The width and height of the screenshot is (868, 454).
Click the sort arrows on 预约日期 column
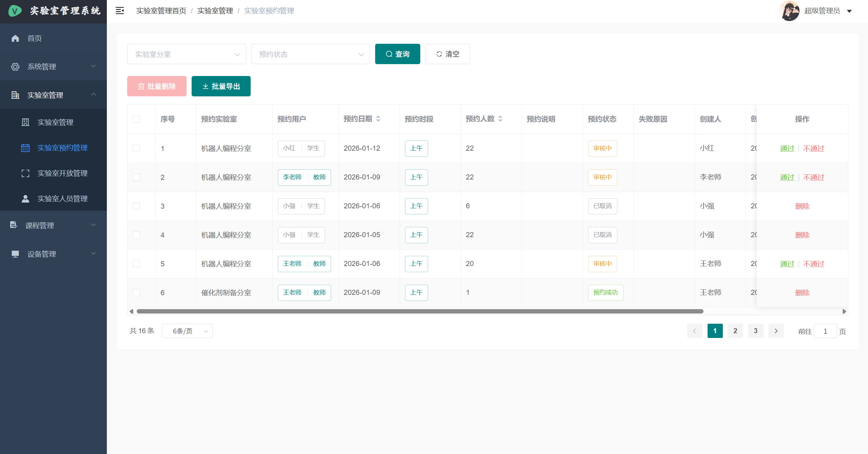378,119
